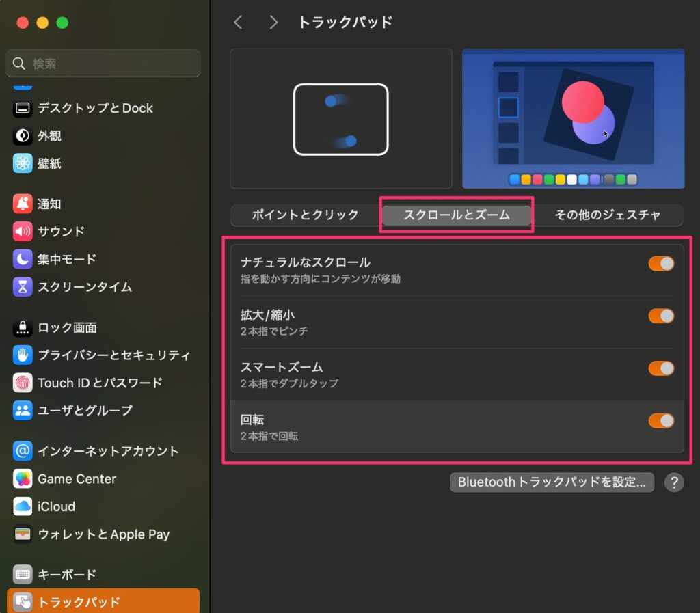This screenshot has width=700, height=613.
Task: Select the 壁紙 wallpaper icon
Action: [23, 163]
